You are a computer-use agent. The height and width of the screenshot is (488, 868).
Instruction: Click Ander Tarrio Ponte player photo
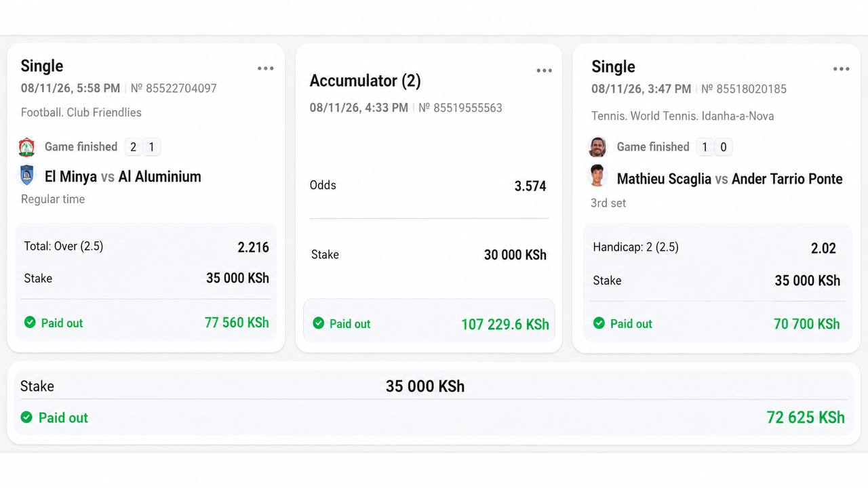[x=597, y=176]
